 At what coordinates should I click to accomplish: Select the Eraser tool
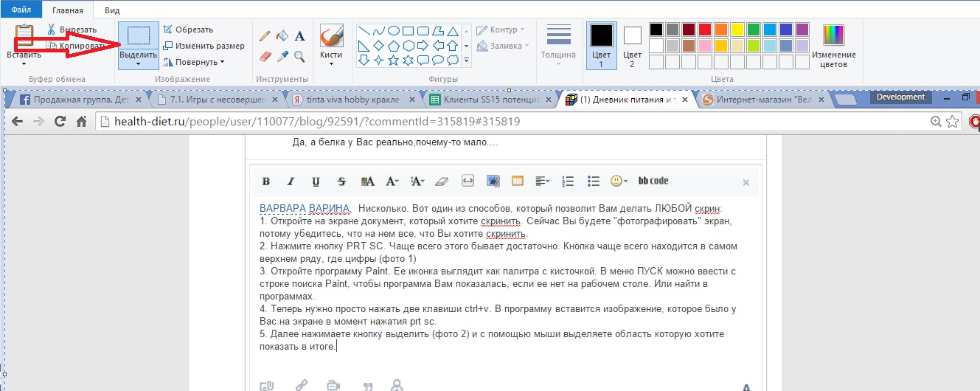265,56
